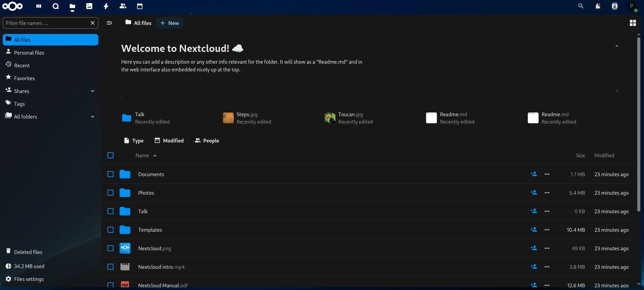Open the Activity lightning bolt icon

coord(106,6)
